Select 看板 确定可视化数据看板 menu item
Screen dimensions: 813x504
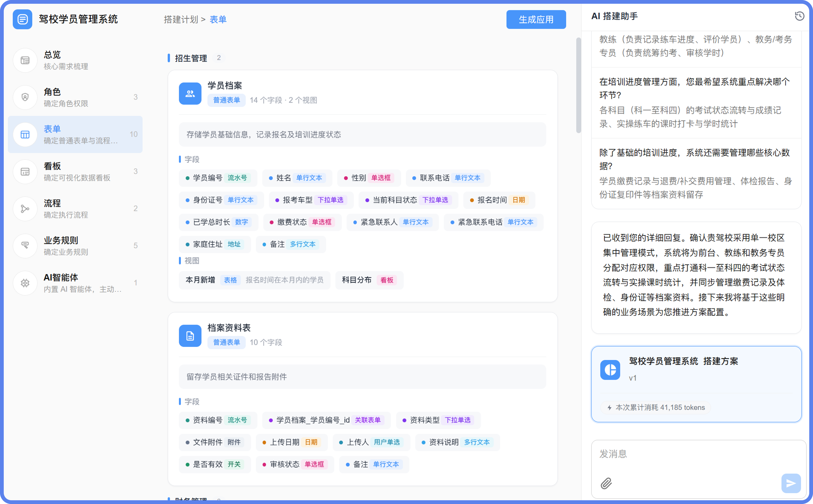pyautogui.click(x=75, y=172)
